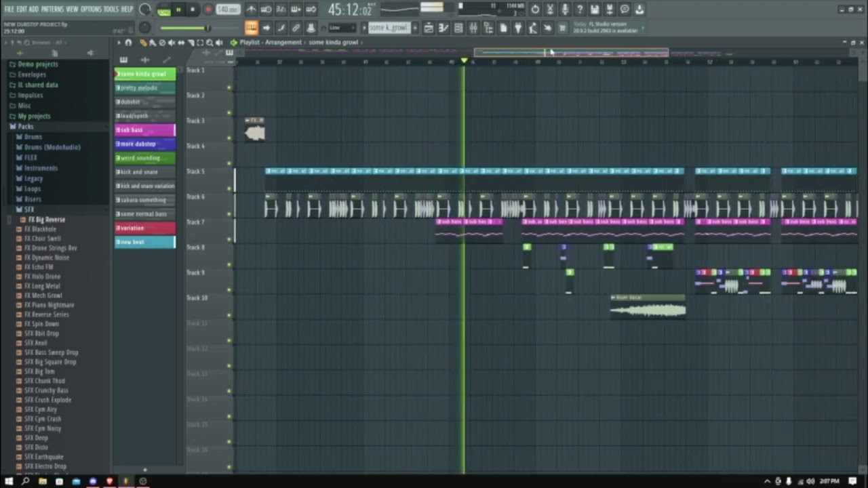Expand the Demo projects folder

coord(38,64)
